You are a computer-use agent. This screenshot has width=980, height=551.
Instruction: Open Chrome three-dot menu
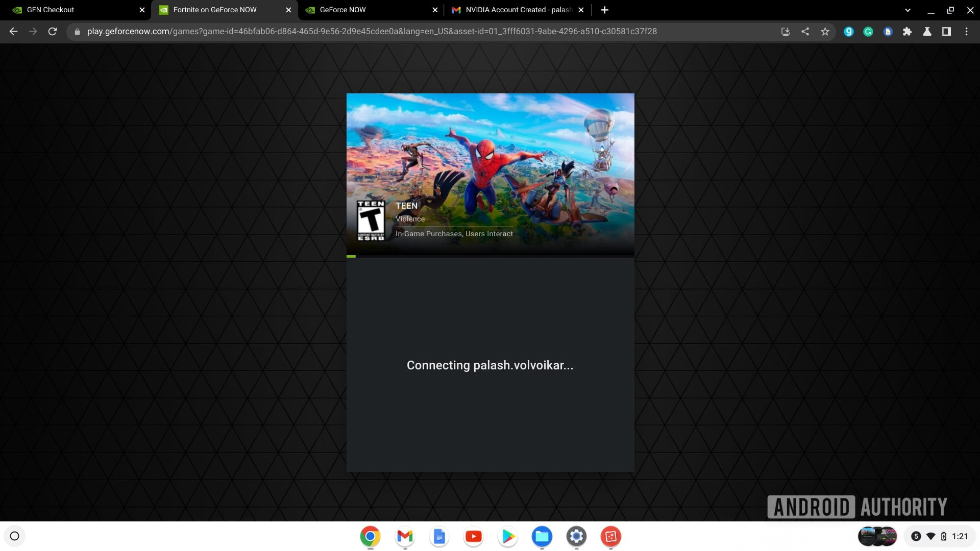point(966,32)
